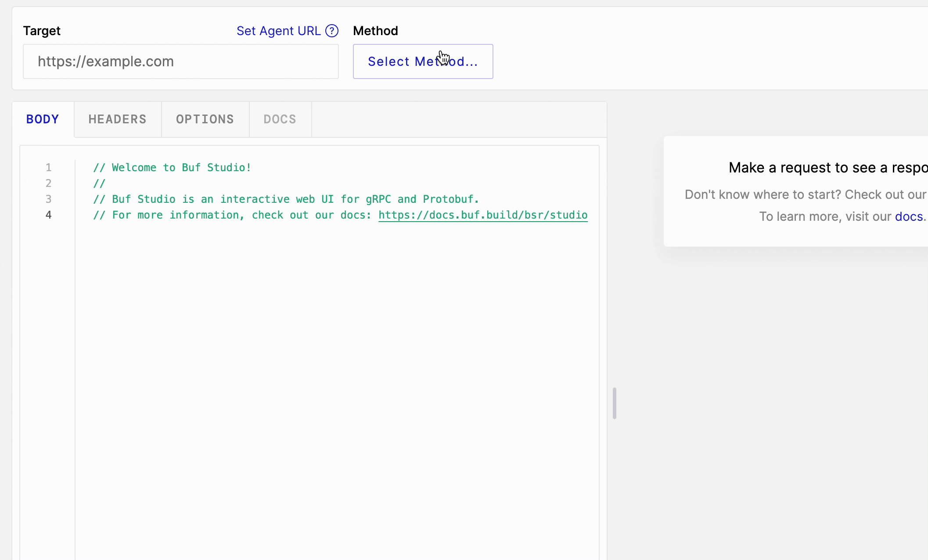Open the DOCS tab
This screenshot has height=560, width=928.
pos(280,119)
